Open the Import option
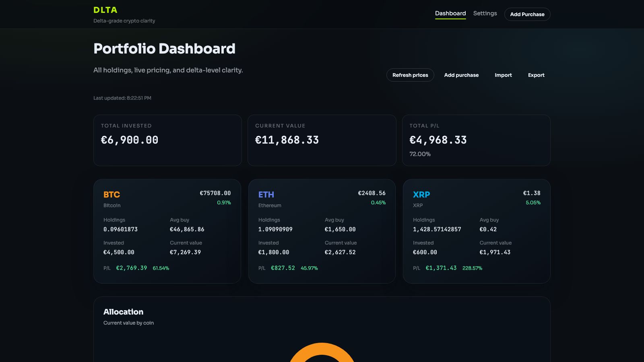This screenshot has height=362, width=644. click(503, 75)
